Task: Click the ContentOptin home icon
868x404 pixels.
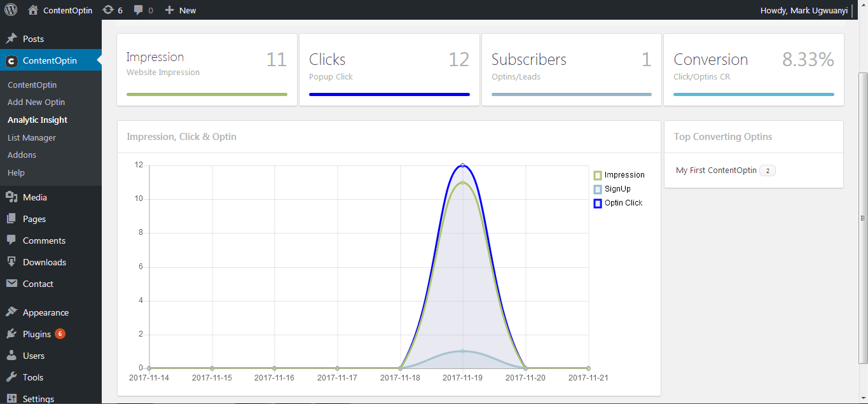Action: [33, 10]
